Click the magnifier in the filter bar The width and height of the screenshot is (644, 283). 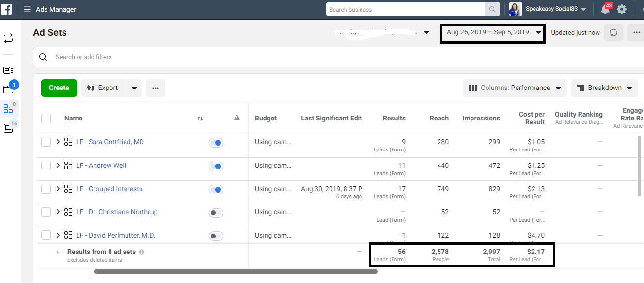click(43, 57)
